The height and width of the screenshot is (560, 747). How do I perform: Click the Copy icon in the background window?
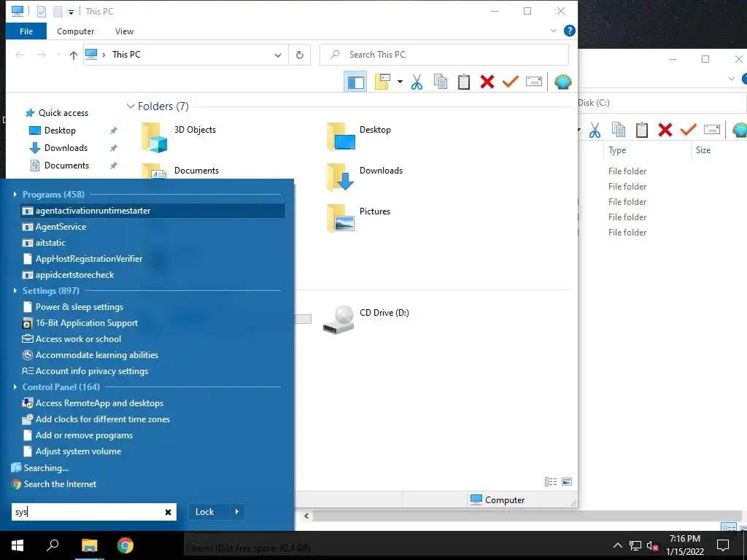[x=619, y=130]
